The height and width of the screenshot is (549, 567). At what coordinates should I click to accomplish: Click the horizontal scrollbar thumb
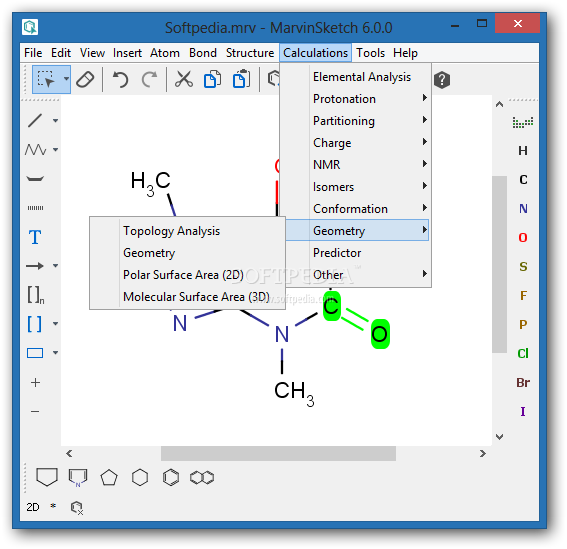278,453
